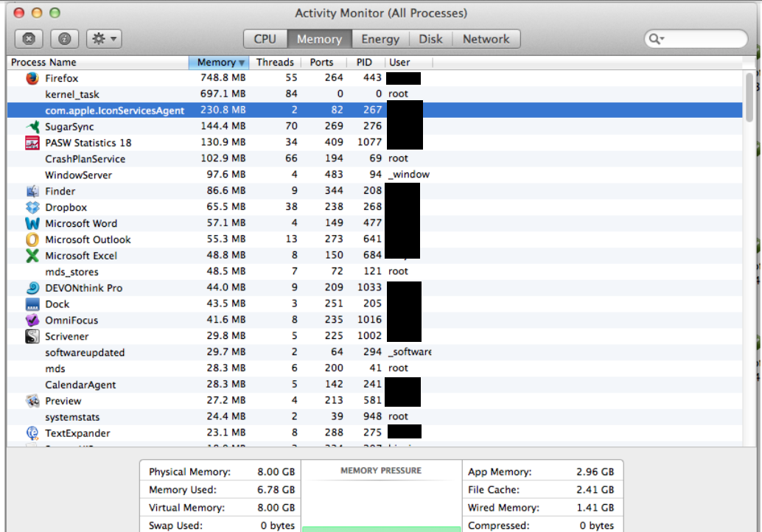
Task: Click the _software user cell
Action: tap(409, 351)
